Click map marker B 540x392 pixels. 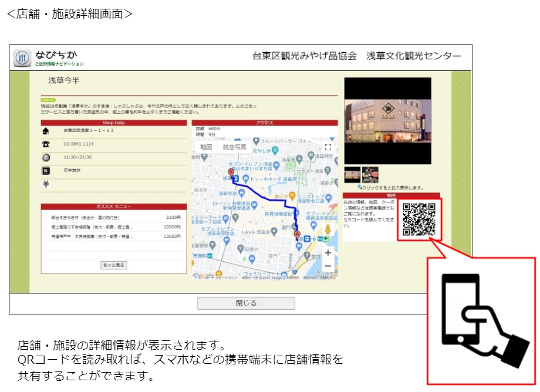[x=231, y=173]
